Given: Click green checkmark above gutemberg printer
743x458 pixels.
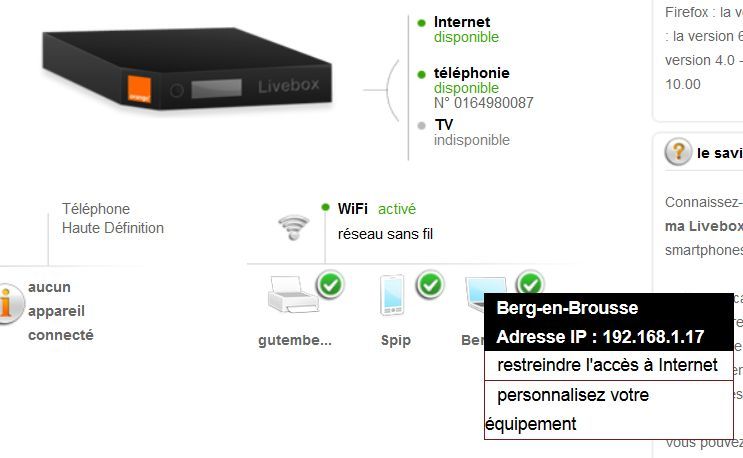Looking at the screenshot, I should point(330,284).
